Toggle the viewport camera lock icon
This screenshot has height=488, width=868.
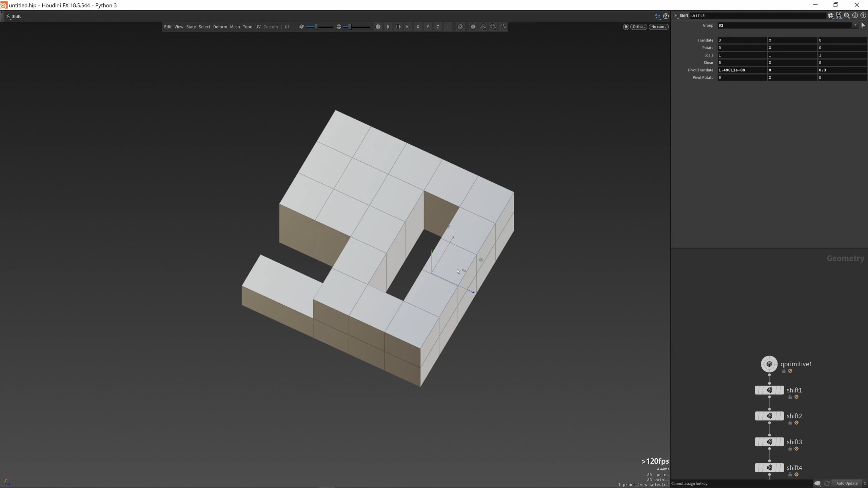[626, 27]
